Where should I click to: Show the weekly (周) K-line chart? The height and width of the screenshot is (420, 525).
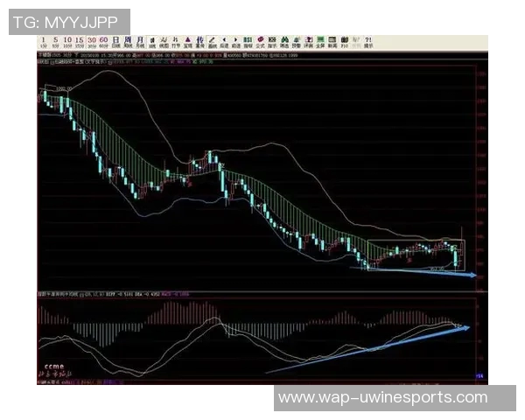click(x=128, y=42)
